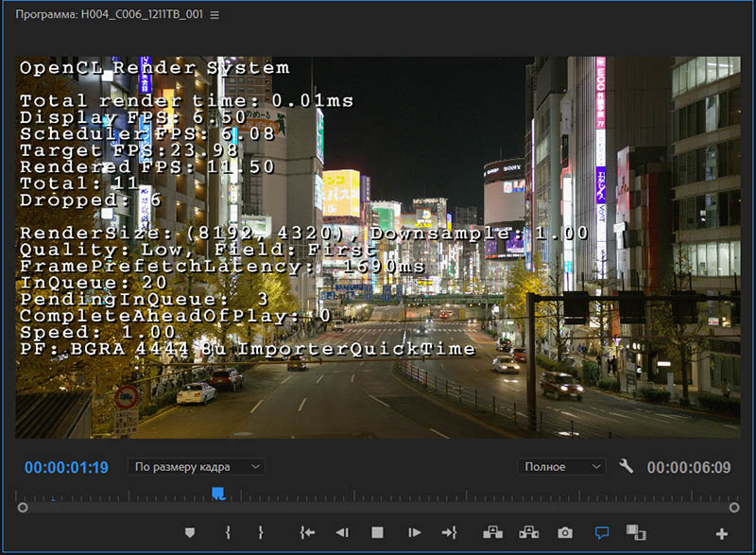Step back one frame

[x=342, y=532]
